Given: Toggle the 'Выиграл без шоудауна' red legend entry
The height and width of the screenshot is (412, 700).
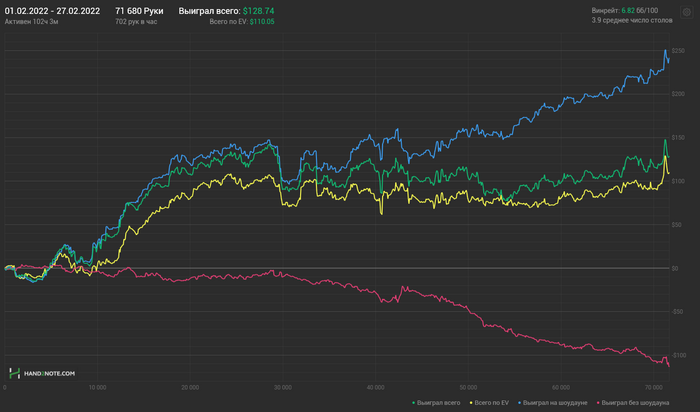Looking at the screenshot, I should pos(633,403).
